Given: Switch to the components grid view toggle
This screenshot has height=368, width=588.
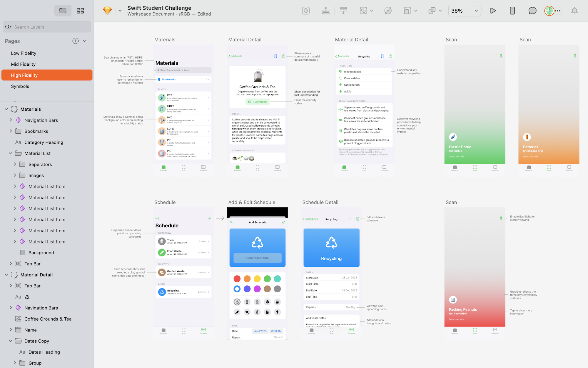Looking at the screenshot, I should (x=80, y=11).
